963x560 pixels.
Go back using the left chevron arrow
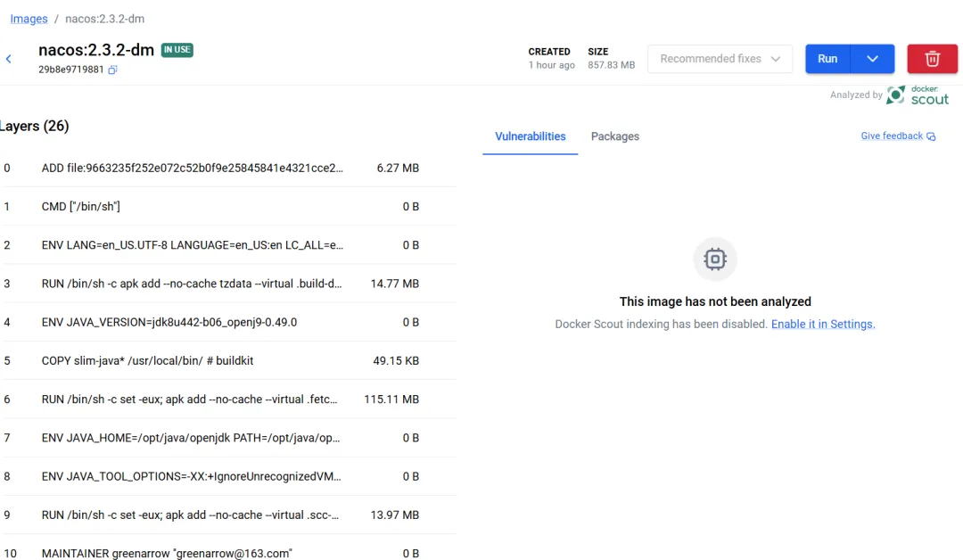(9, 59)
